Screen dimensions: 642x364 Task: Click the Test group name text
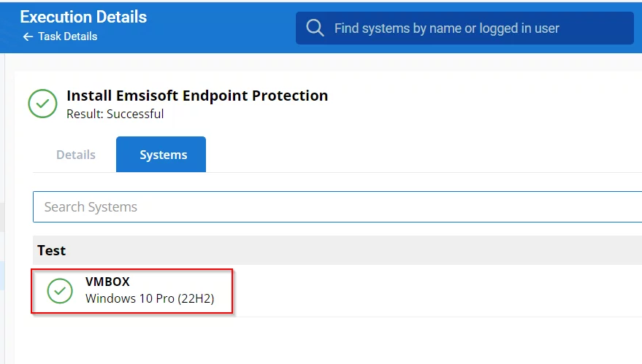click(52, 250)
